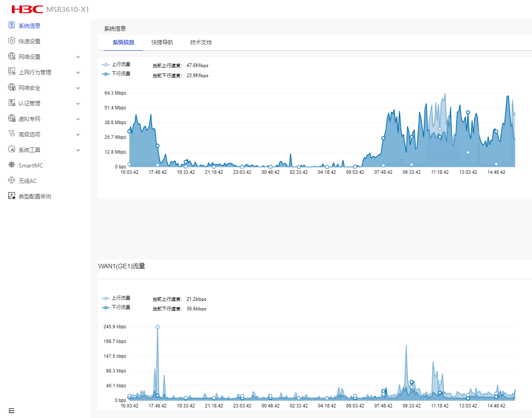Click the 21.2kbps uplink speed value
The image size is (532, 418).
[197, 299]
